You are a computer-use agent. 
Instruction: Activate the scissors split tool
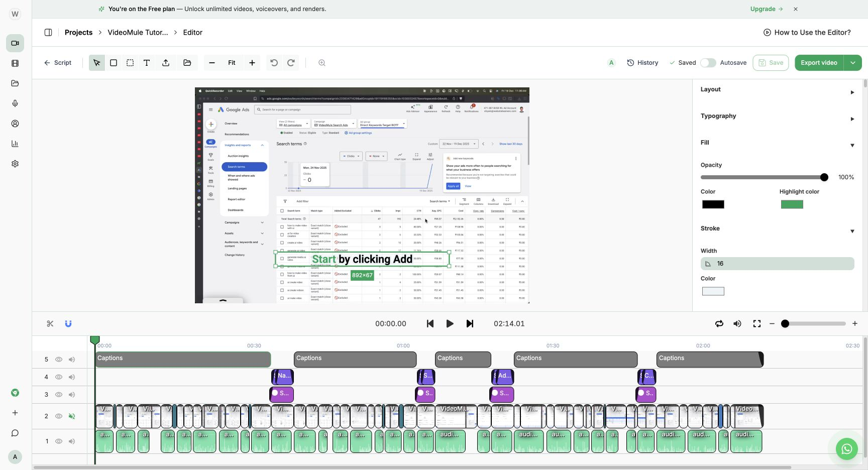point(50,324)
